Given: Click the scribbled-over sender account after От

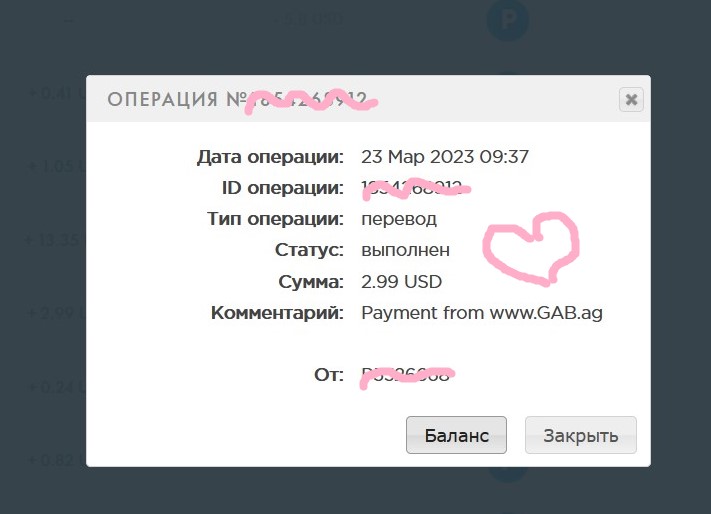Looking at the screenshot, I should [x=407, y=375].
